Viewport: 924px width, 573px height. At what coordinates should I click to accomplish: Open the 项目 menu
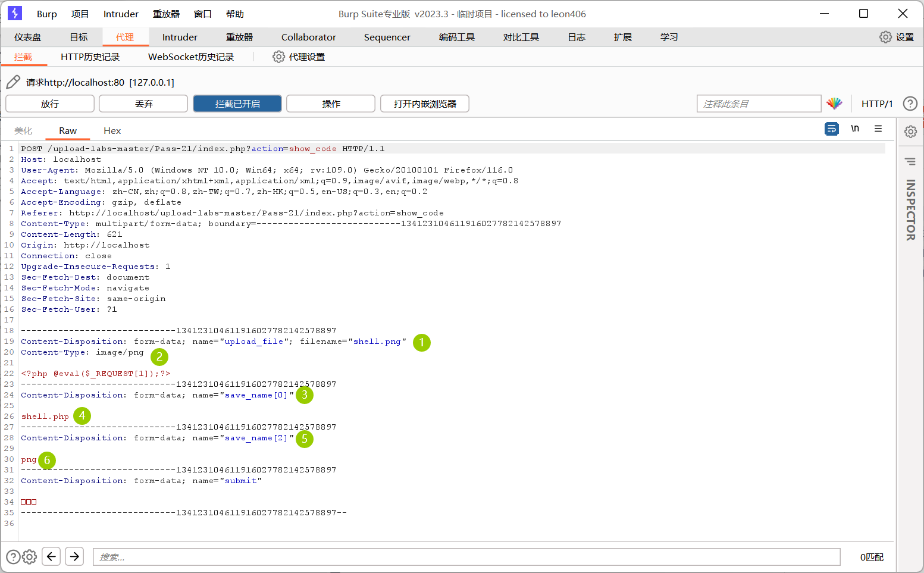tap(80, 14)
